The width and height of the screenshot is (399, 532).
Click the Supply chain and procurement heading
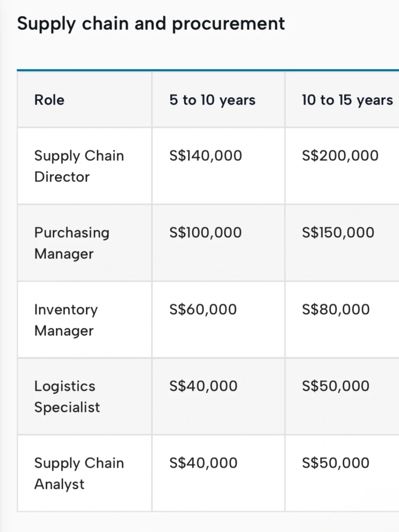151,24
